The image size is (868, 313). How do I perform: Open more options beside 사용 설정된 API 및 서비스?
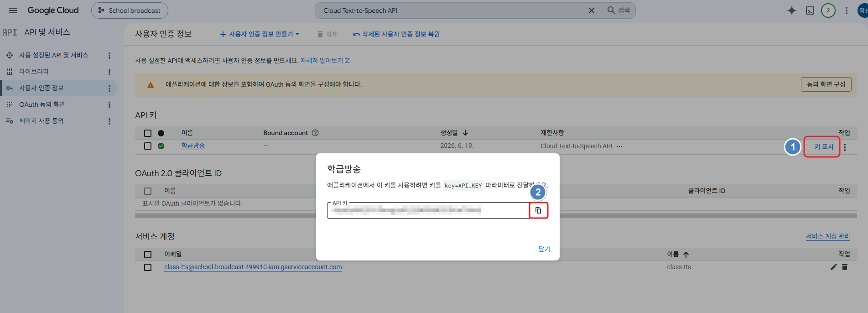(x=109, y=56)
